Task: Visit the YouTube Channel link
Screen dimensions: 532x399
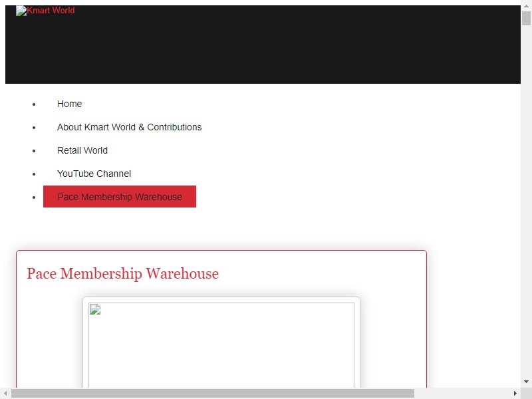Action: [94, 174]
